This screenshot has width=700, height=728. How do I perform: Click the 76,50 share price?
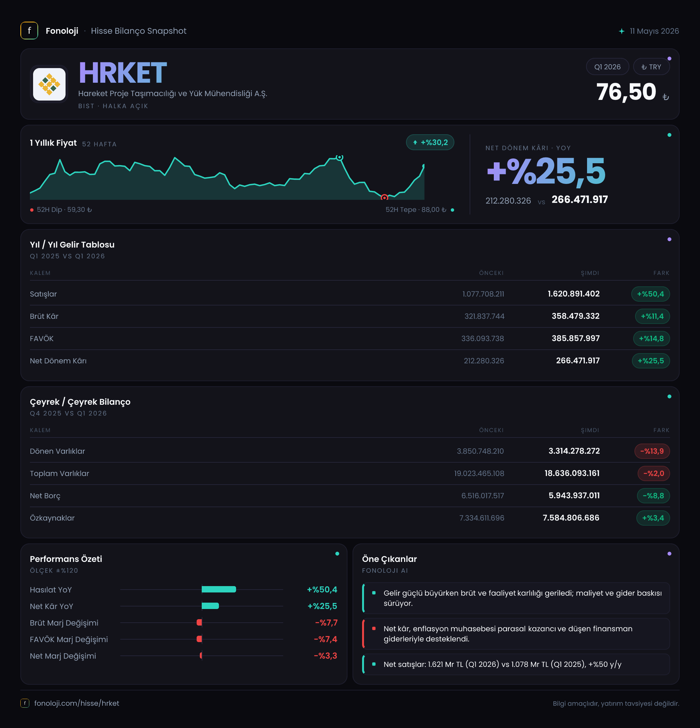[626, 92]
